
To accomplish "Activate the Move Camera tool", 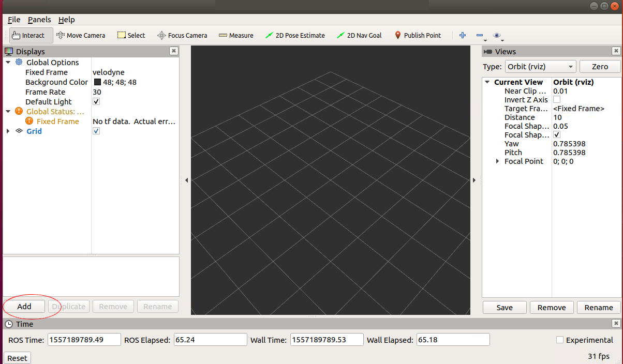I will pyautogui.click(x=81, y=35).
